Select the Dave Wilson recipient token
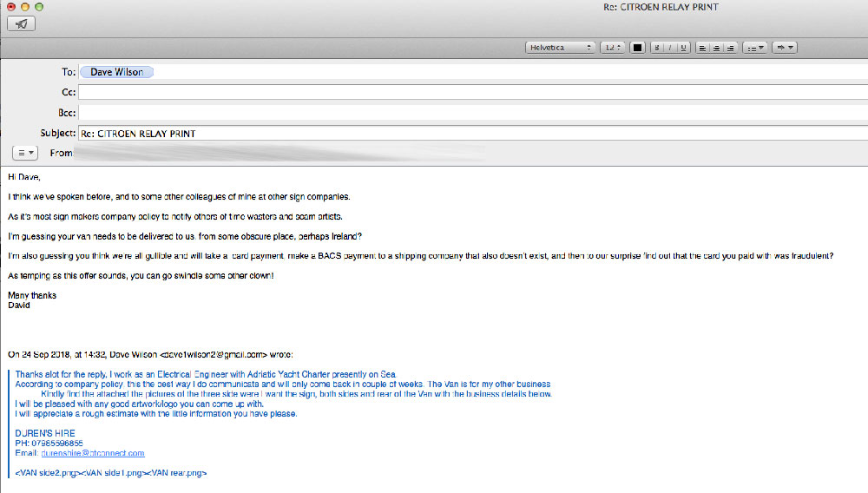The width and height of the screenshot is (868, 493). pyautogui.click(x=117, y=72)
